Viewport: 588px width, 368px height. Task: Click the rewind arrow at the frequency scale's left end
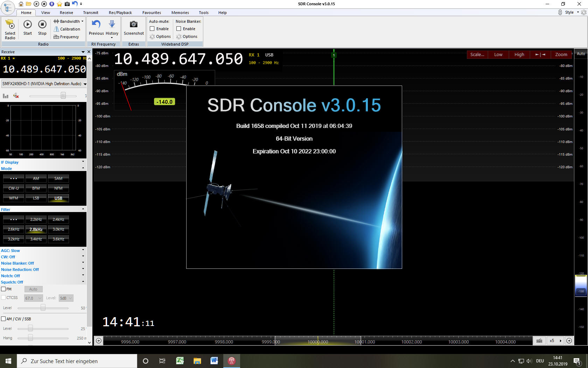point(99,341)
